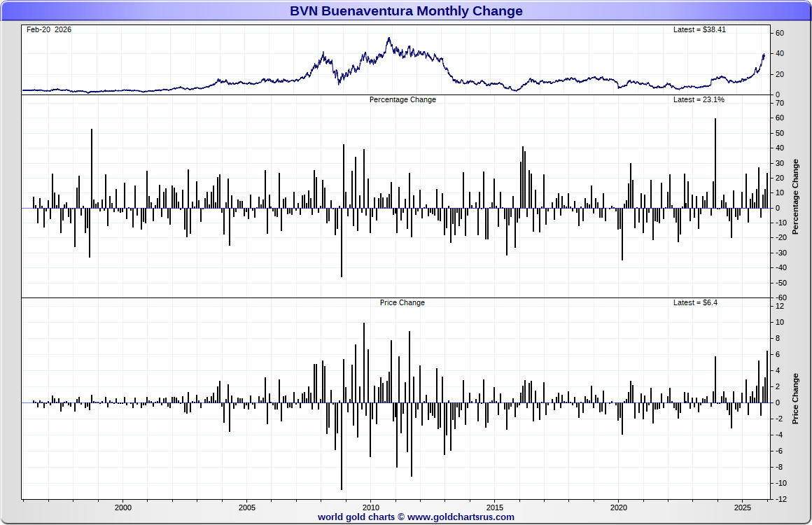Click the Percentage Change panel heading

click(x=402, y=99)
